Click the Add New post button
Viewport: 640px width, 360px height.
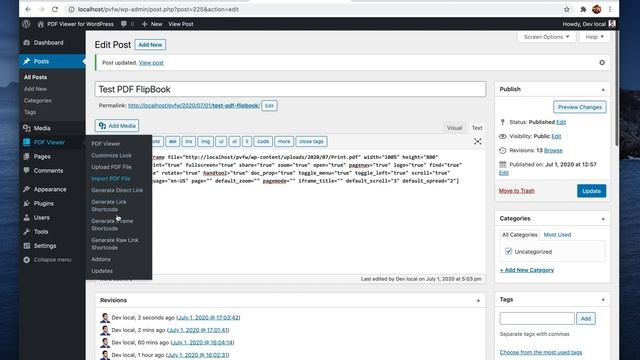coord(150,45)
